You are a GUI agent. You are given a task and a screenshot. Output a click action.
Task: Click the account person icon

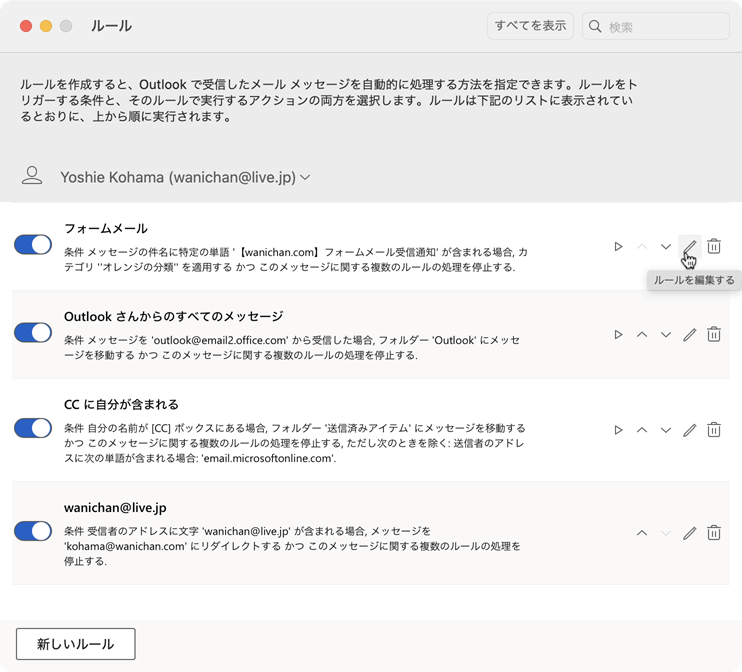pos(32,176)
